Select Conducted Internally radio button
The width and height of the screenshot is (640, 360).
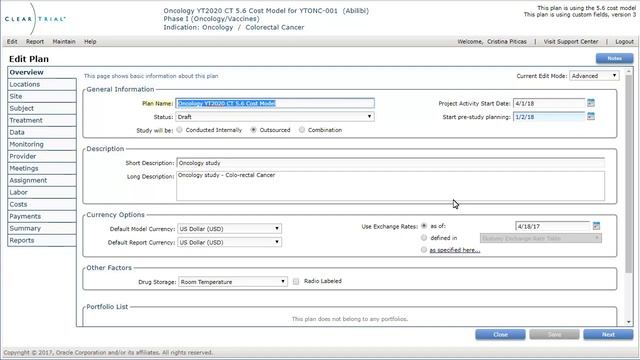(179, 130)
